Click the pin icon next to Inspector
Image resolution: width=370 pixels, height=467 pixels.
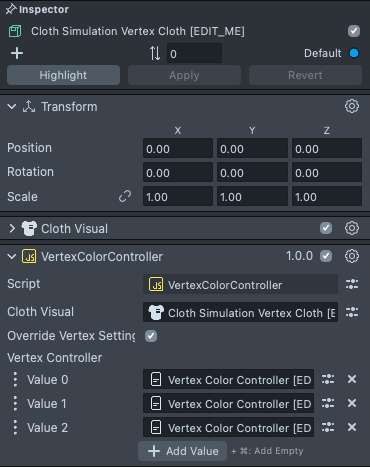pyautogui.click(x=11, y=9)
